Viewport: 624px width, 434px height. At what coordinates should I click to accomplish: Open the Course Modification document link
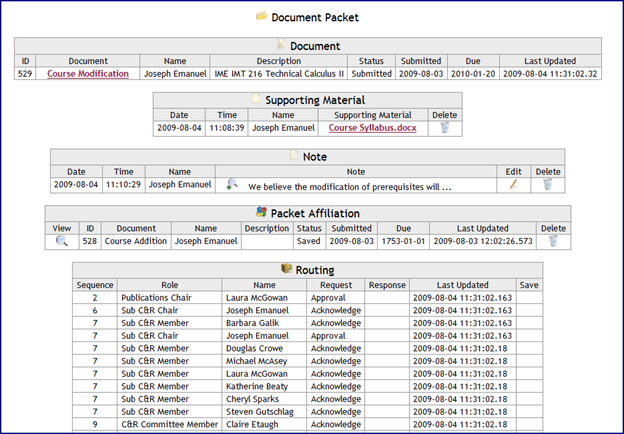89,74
